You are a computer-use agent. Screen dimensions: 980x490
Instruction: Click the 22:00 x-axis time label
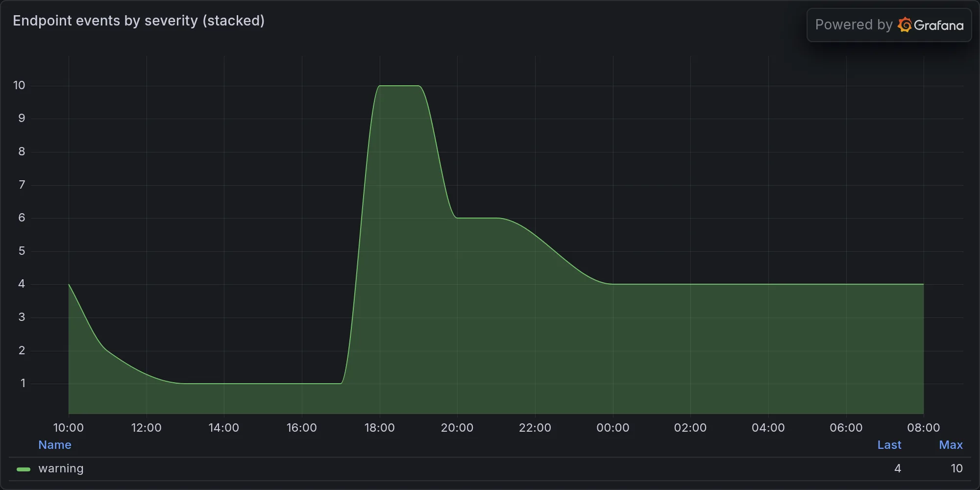[535, 428]
